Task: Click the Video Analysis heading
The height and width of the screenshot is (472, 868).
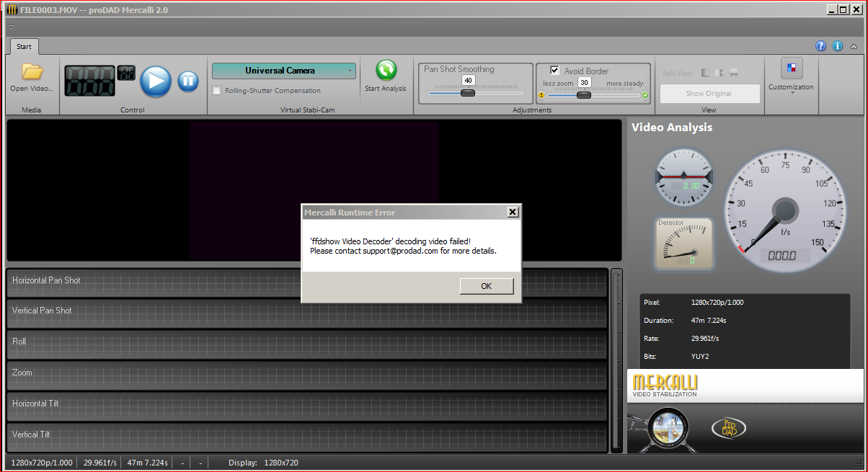Action: (672, 128)
